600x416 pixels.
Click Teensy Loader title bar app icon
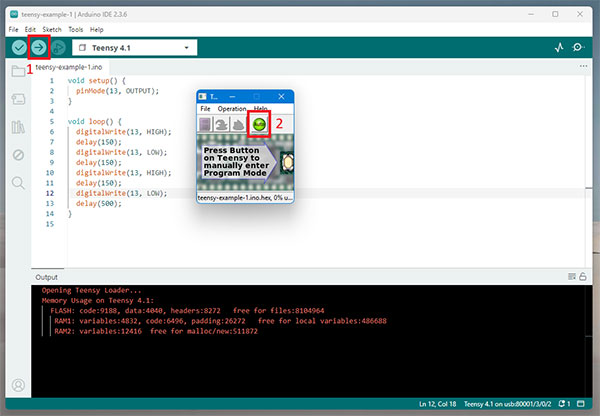[x=203, y=96]
